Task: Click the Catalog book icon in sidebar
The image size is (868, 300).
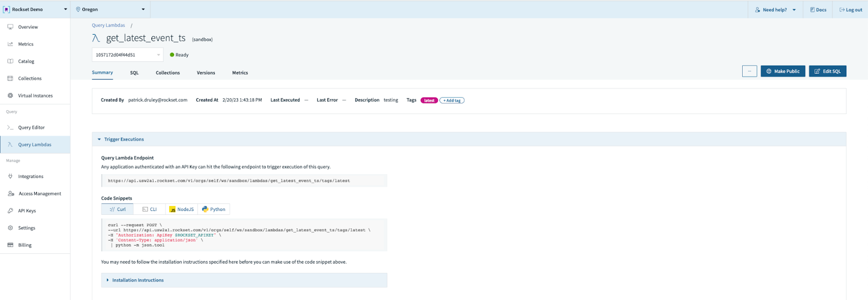Action: tap(10, 61)
